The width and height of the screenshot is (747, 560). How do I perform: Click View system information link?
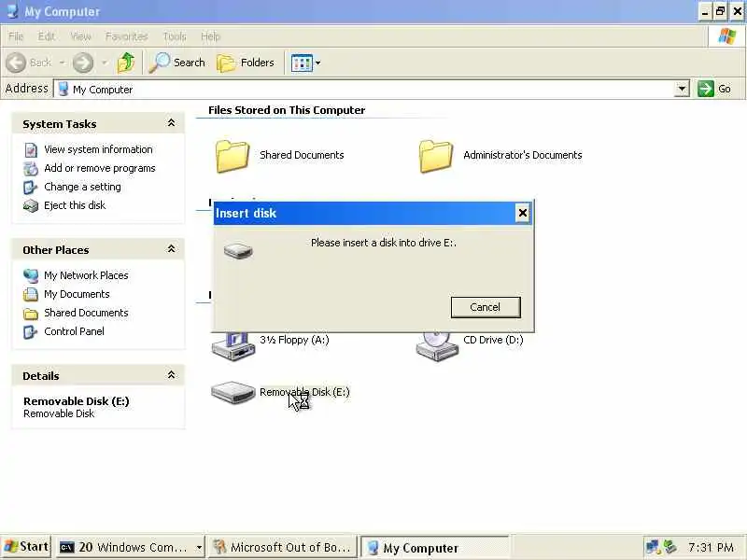[98, 149]
